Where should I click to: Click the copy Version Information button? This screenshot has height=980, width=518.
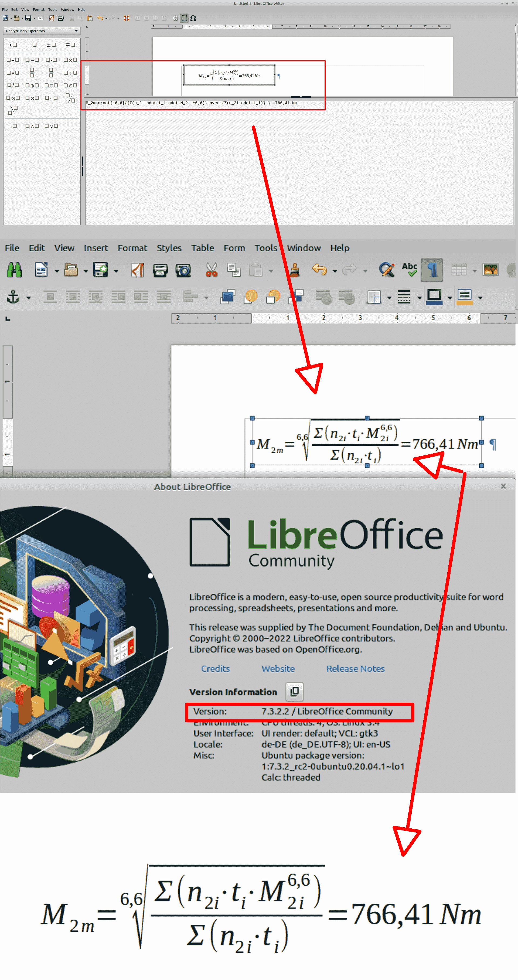(294, 692)
